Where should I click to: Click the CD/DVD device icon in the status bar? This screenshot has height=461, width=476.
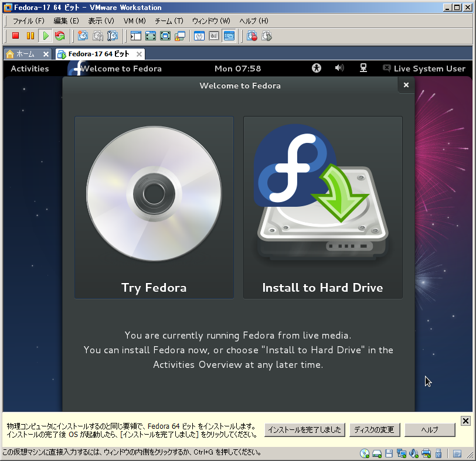[x=365, y=453]
